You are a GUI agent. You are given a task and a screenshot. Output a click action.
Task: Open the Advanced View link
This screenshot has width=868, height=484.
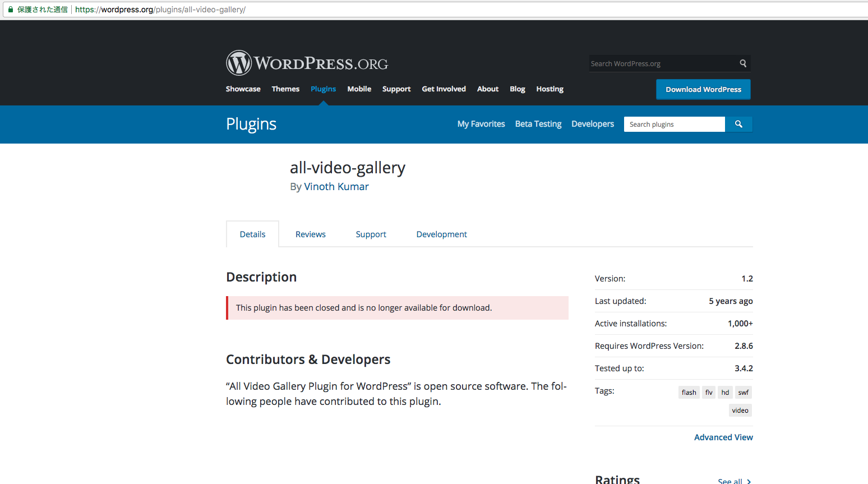click(x=723, y=437)
